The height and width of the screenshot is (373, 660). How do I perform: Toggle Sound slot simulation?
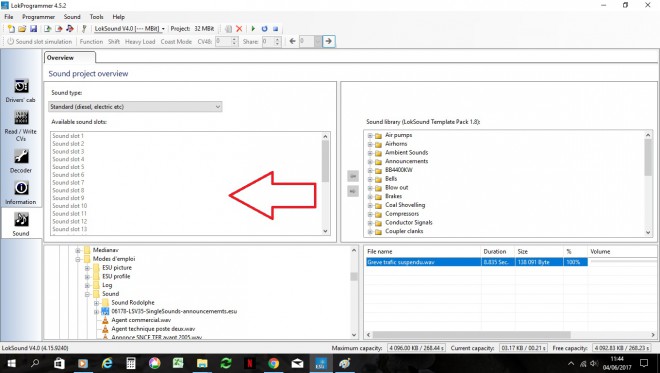tap(40, 42)
